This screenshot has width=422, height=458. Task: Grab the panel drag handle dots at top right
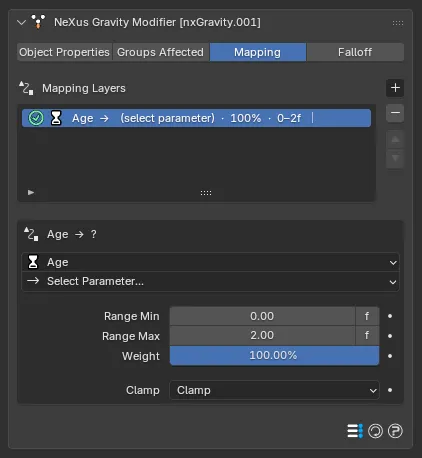click(398, 23)
